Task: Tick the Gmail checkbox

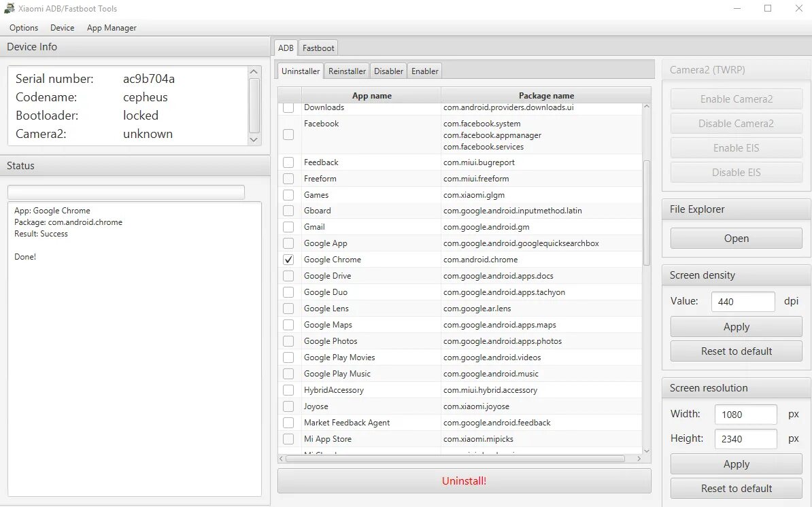Action: [288, 227]
